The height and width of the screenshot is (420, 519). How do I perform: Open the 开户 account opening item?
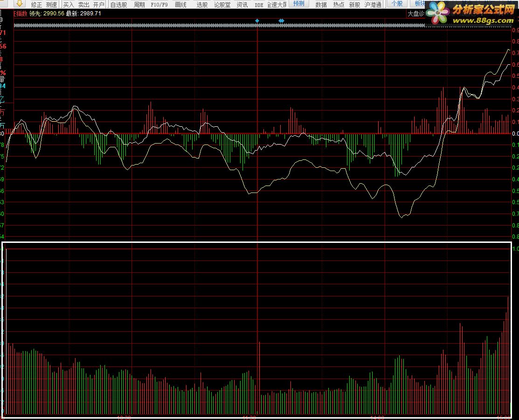[99, 5]
